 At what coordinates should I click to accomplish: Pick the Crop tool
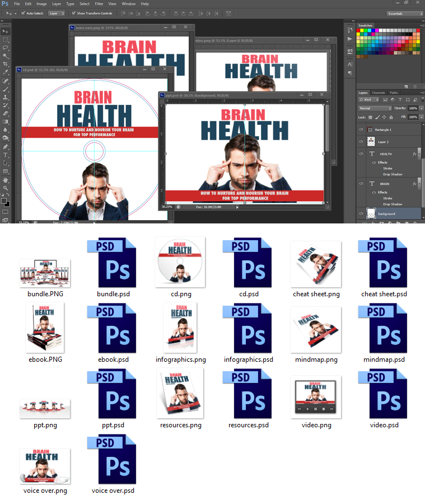click(6, 64)
